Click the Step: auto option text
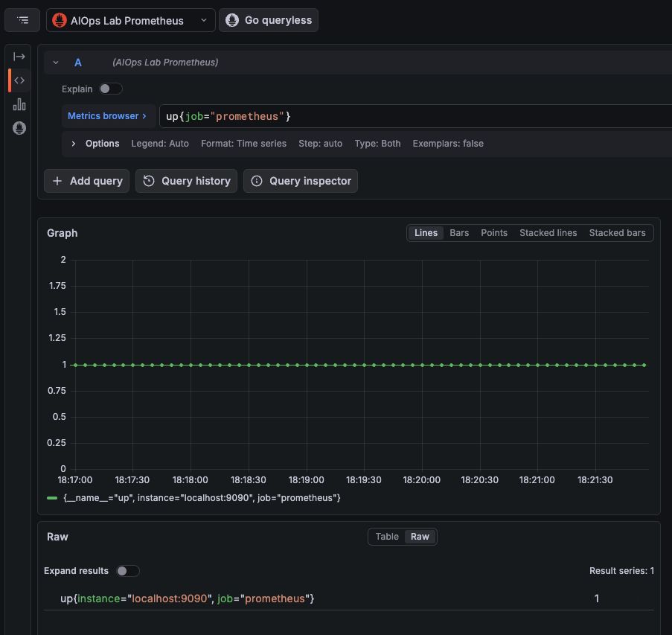The width and height of the screenshot is (672, 635). pos(320,144)
